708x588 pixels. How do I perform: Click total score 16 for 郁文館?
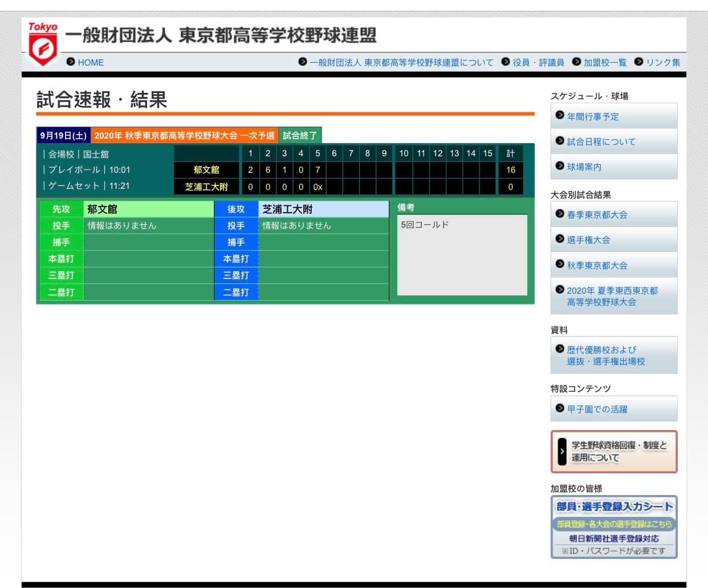tap(511, 169)
